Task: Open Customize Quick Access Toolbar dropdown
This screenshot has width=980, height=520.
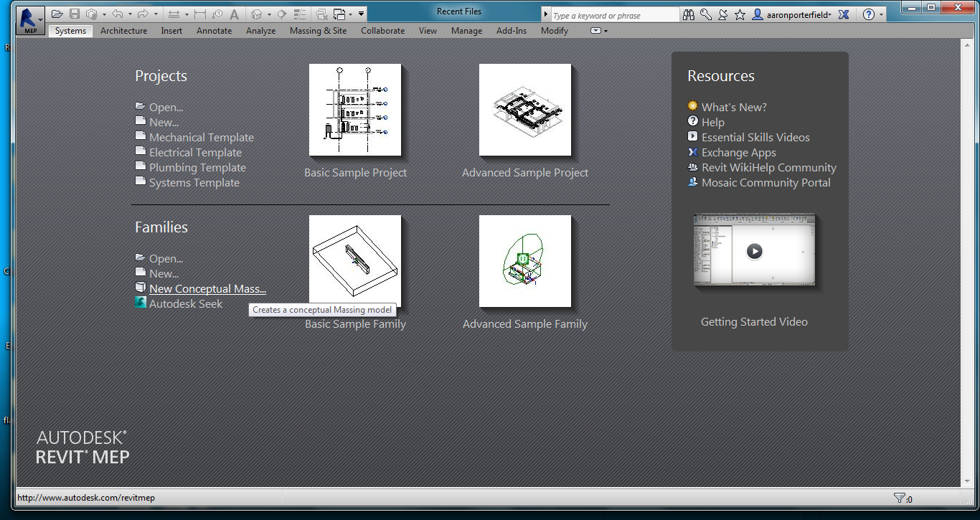Action: (362, 14)
